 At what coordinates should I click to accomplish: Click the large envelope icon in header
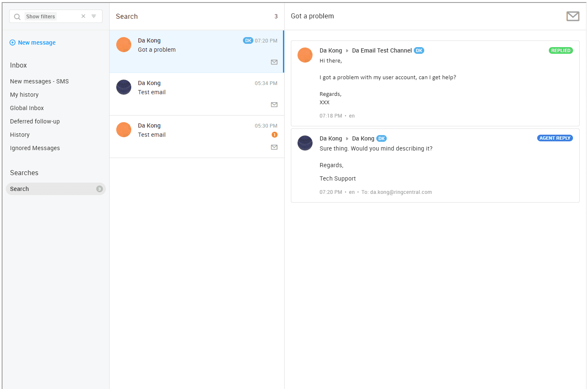[573, 16]
